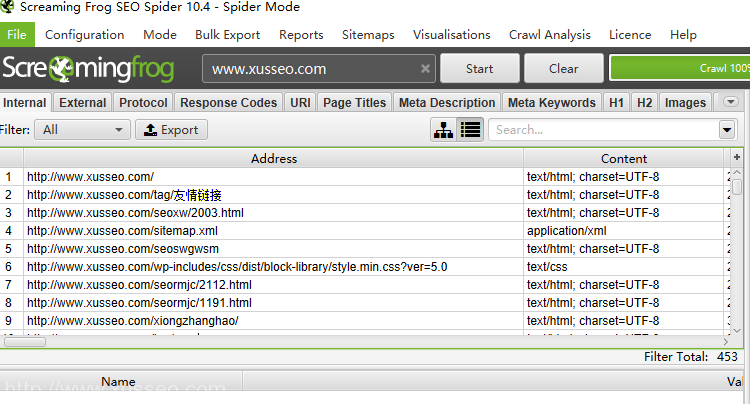
Task: Open the Bulk Export menu
Action: point(228,35)
